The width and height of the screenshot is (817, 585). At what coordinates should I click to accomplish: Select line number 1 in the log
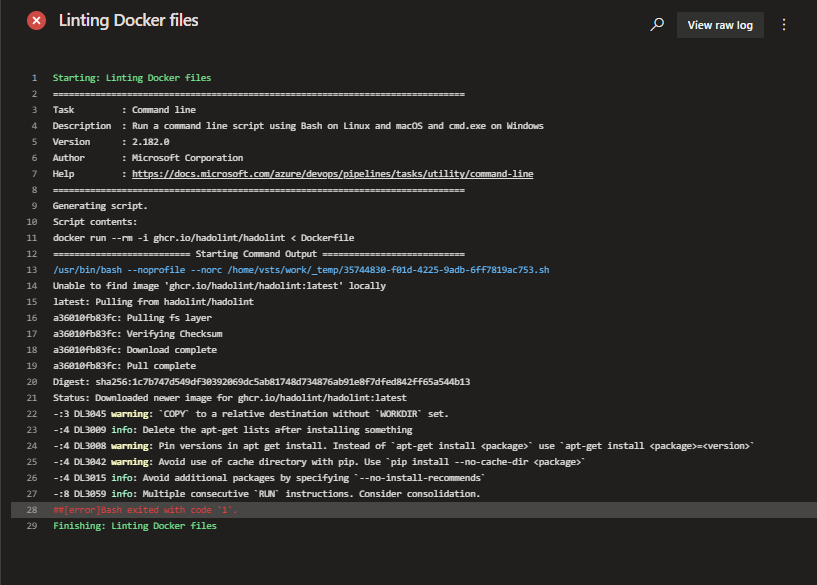34,78
